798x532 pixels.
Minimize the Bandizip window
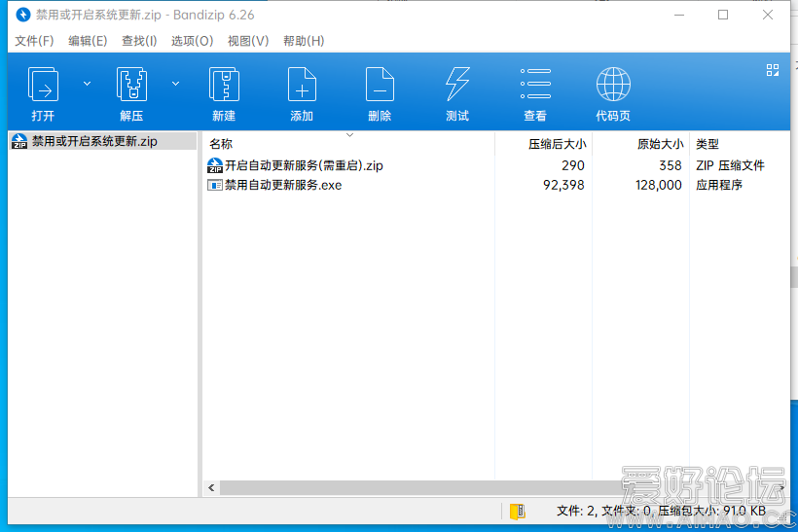679,15
